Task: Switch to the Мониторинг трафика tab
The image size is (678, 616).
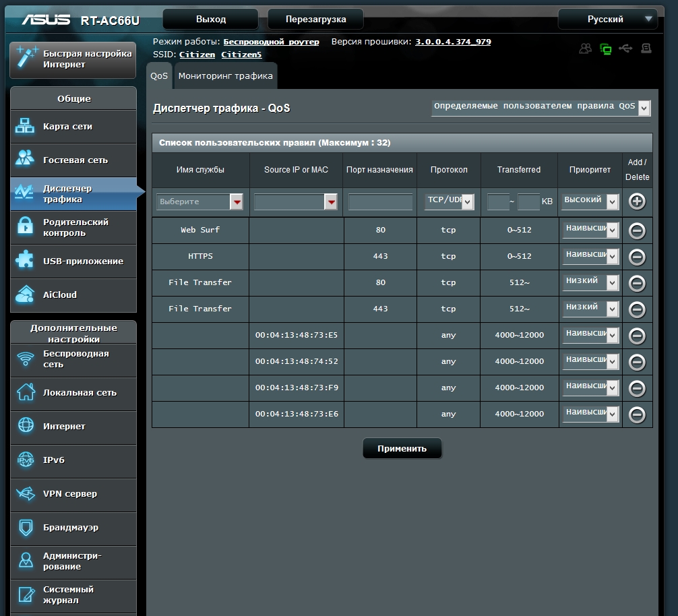Action: point(226,76)
